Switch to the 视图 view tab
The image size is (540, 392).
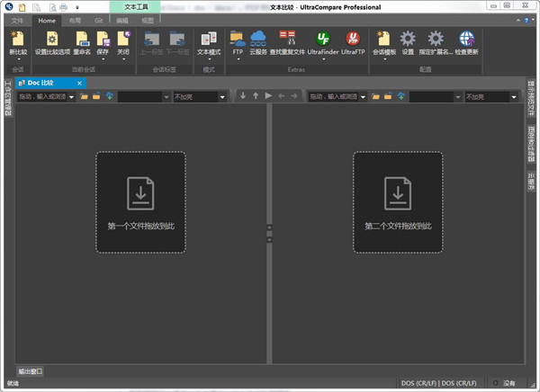point(148,21)
